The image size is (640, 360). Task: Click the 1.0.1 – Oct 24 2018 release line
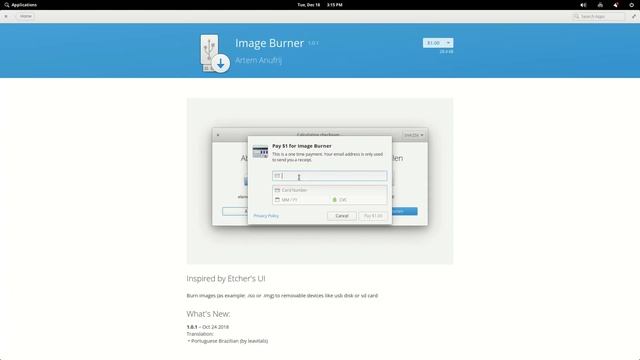(208, 327)
